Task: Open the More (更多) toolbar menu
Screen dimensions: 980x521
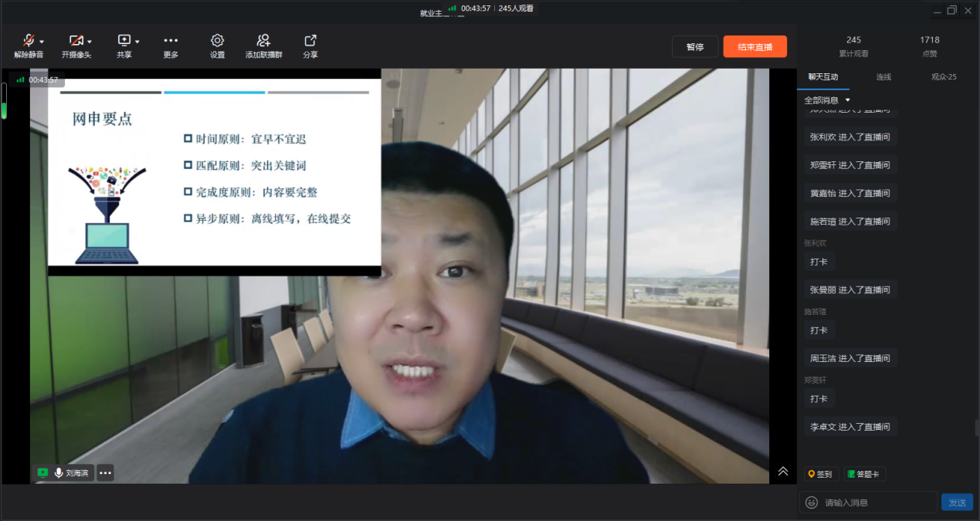Action: click(171, 41)
